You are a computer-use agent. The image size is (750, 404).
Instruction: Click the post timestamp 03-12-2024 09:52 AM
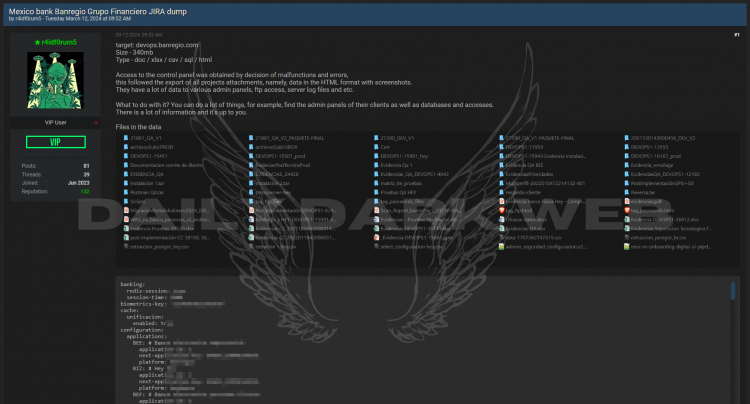pyautogui.click(x=139, y=35)
